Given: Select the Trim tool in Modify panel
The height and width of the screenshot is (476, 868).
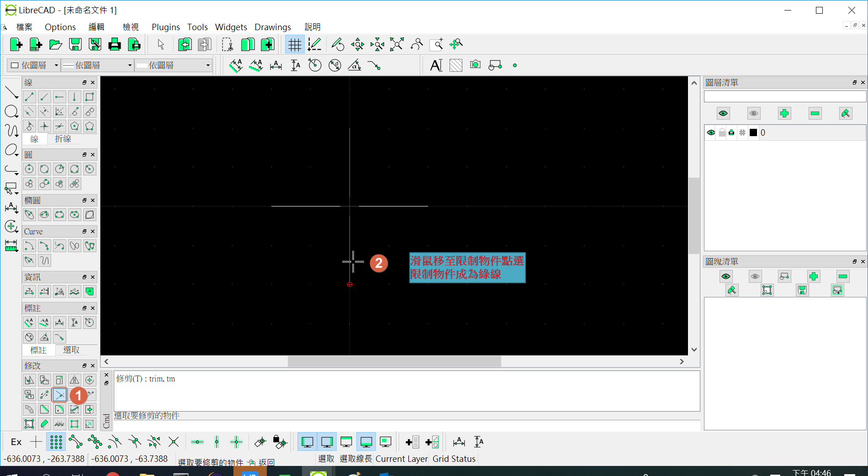Looking at the screenshot, I should tap(59, 395).
